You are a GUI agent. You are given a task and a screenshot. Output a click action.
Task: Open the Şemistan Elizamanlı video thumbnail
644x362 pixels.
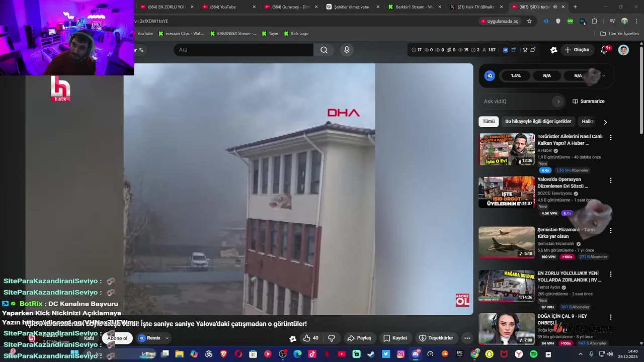pyautogui.click(x=507, y=242)
